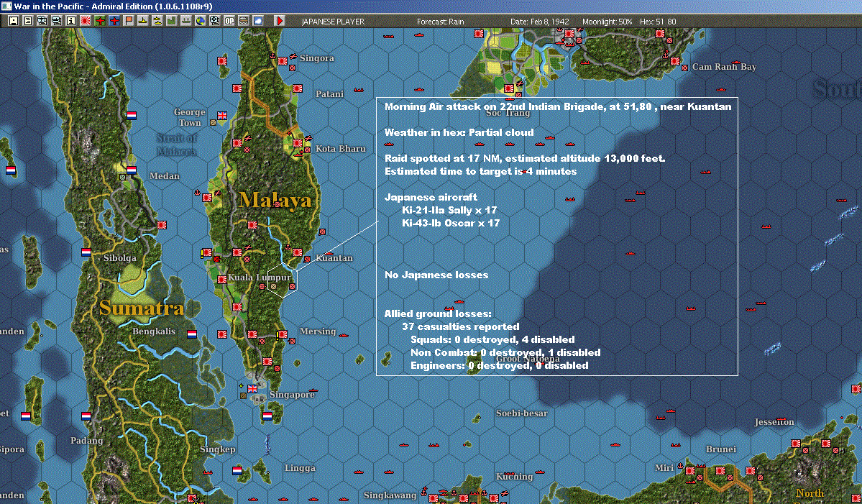The height and width of the screenshot is (504, 862).
Task: Click 'Squads: 0 destroyed, 4 disabled' line
Action: click(492, 339)
